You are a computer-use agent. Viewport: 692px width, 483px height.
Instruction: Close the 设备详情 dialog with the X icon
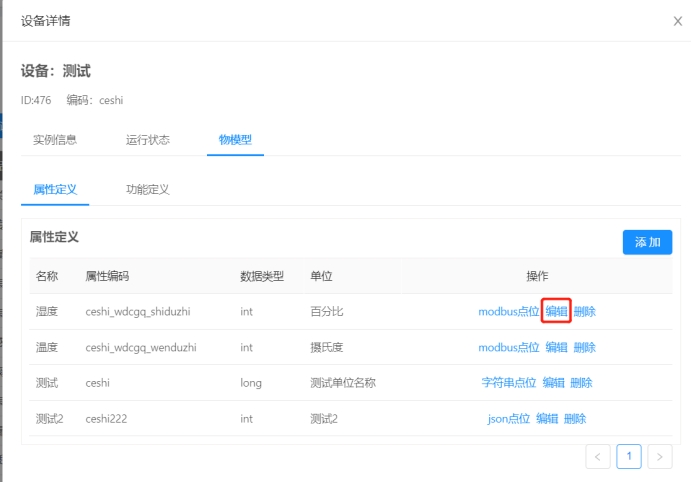click(x=678, y=21)
